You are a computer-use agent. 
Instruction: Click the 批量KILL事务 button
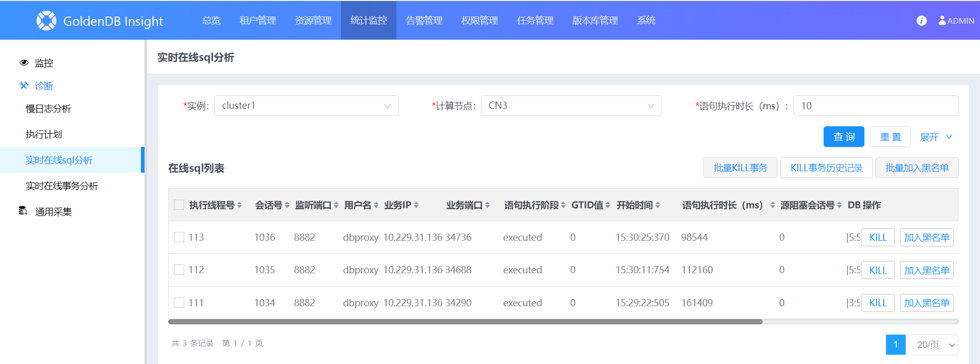coord(741,168)
